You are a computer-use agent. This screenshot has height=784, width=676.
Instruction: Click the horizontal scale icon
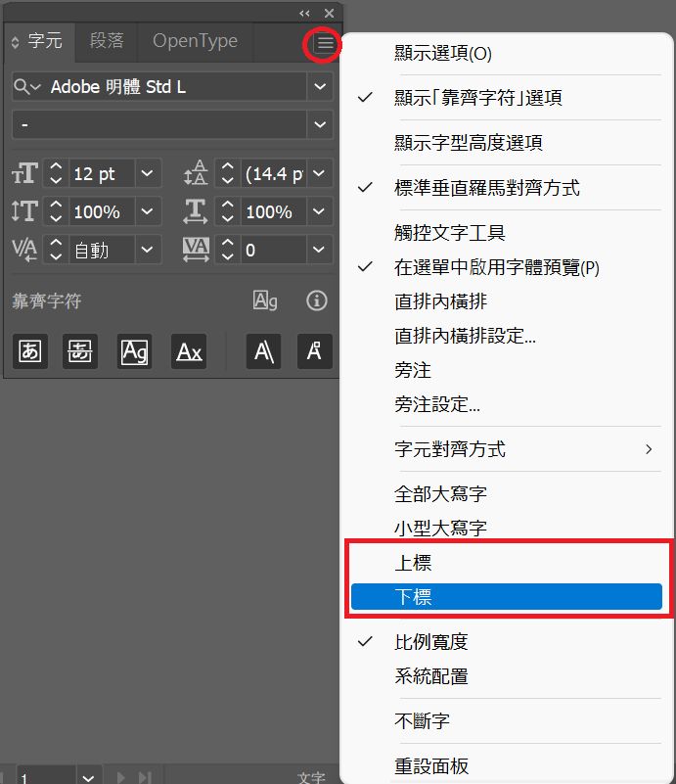(x=196, y=211)
